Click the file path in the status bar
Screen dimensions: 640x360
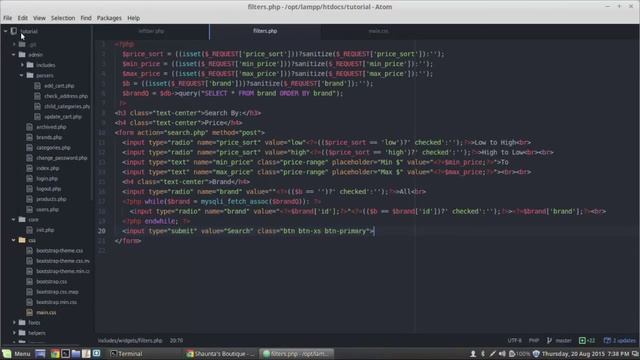coord(130,340)
